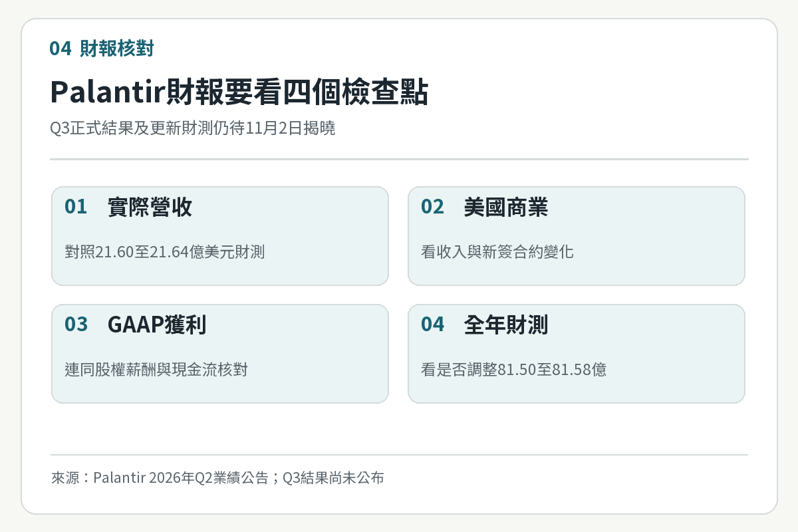The height and width of the screenshot is (532, 798).
Task: Click text 連同股權薪酬與現金流核對
Action: pyautogui.click(x=156, y=370)
